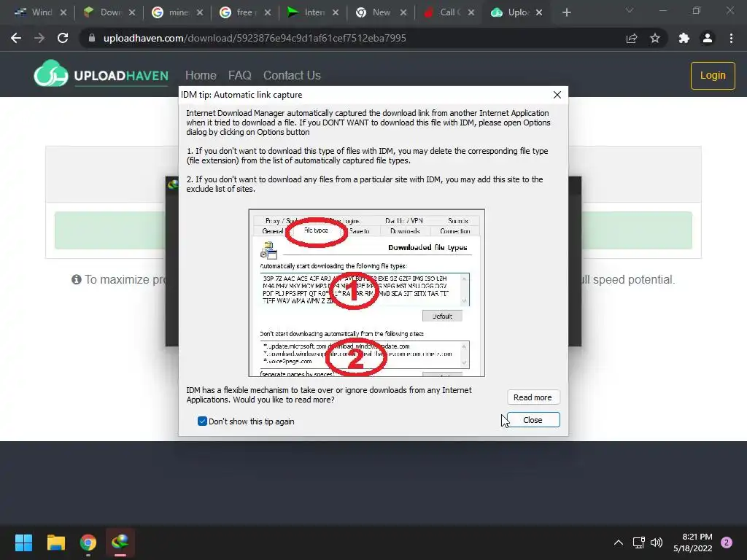Uncheck Don't show this tip again
Viewport: 747px width, 560px height.
202,421
